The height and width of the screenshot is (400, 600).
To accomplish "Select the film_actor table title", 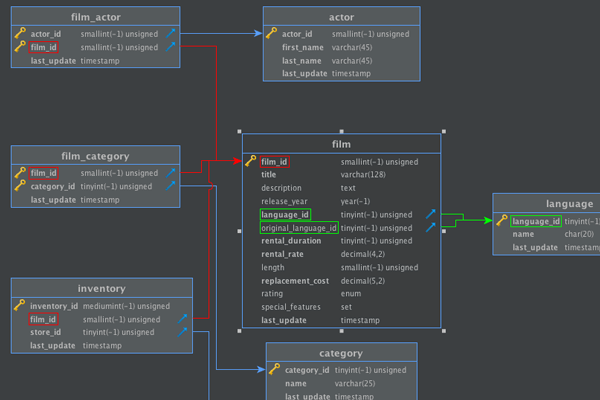I will coord(96,16).
